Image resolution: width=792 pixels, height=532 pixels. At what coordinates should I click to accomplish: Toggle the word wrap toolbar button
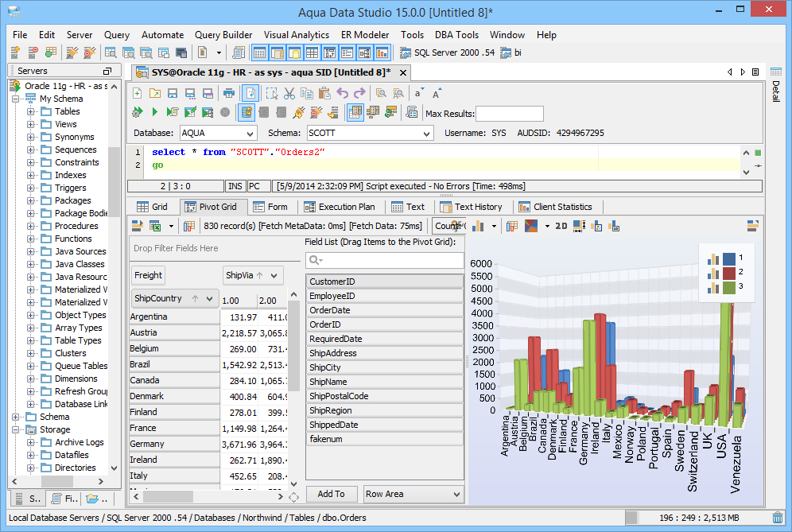(250, 93)
